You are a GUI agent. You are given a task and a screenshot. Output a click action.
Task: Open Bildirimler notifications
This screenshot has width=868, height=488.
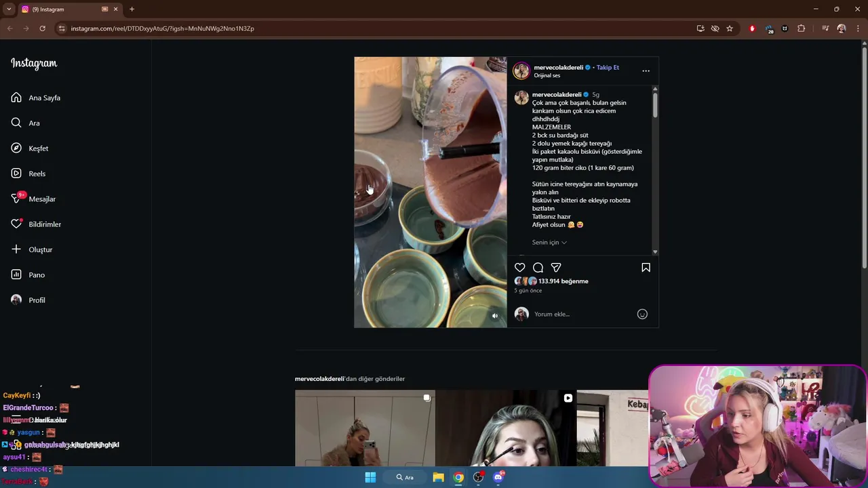[36, 224]
